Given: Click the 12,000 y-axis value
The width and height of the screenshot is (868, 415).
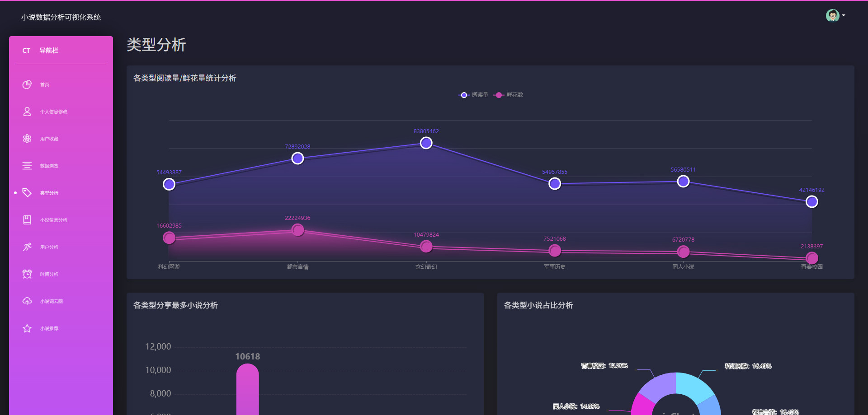Looking at the screenshot, I should pos(158,346).
